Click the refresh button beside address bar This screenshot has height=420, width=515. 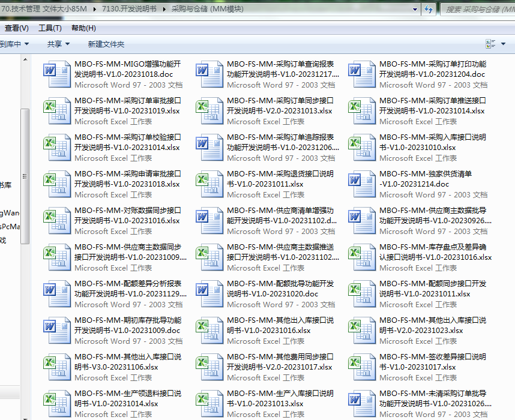[x=429, y=9]
